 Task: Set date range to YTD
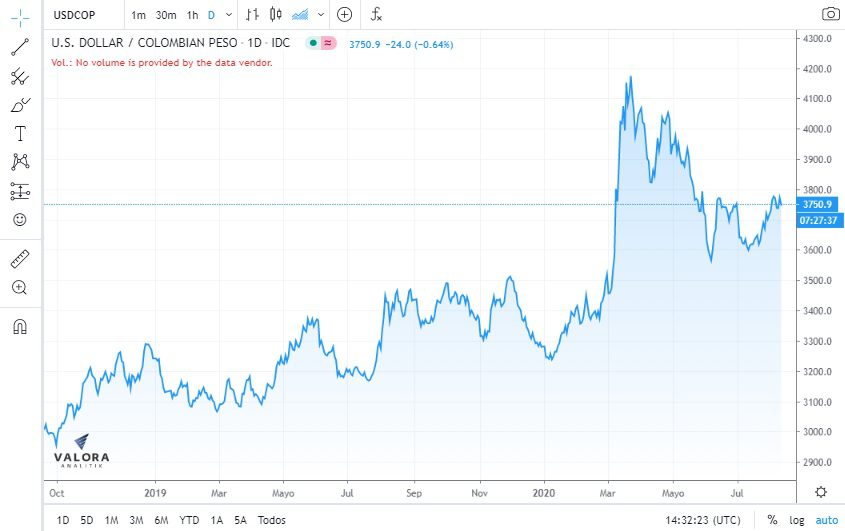pos(189,520)
